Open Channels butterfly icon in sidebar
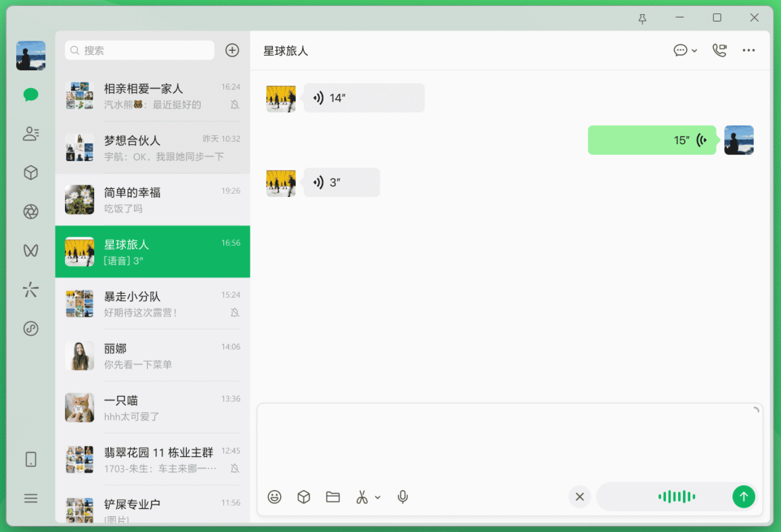781x532 pixels. (31, 250)
